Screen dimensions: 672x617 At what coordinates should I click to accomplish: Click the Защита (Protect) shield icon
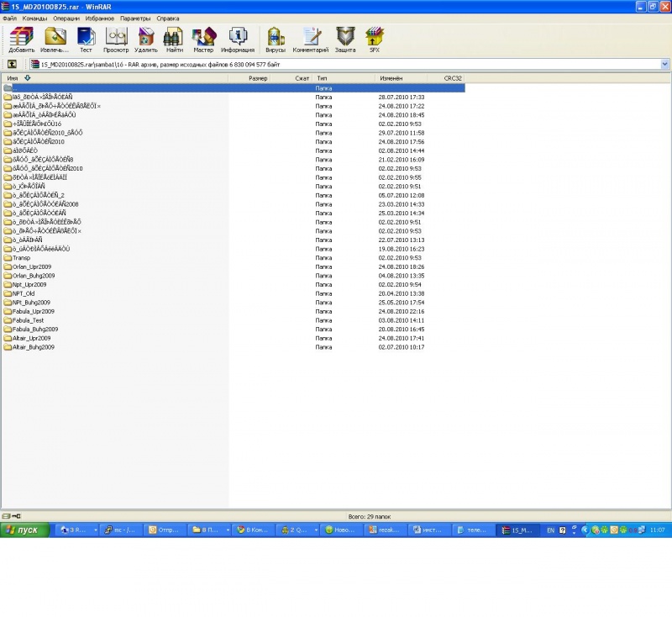(345, 39)
